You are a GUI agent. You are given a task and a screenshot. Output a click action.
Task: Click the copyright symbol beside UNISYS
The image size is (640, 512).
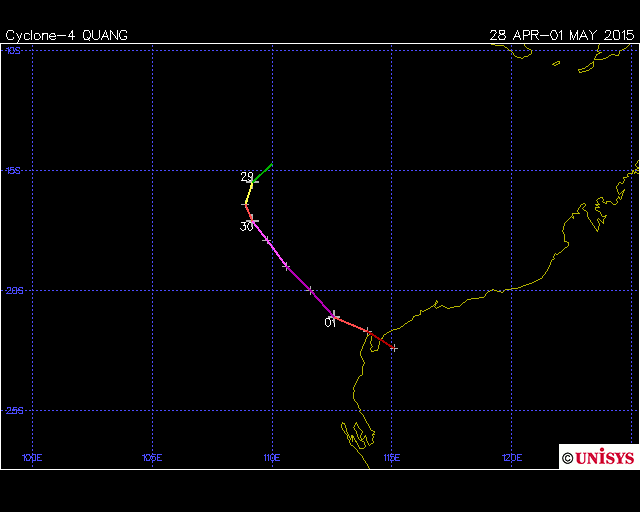[567, 458]
